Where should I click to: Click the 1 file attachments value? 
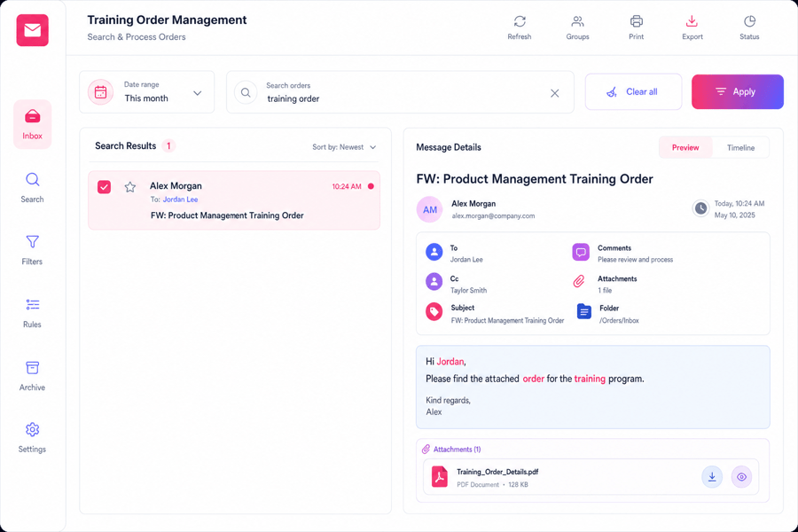(605, 290)
